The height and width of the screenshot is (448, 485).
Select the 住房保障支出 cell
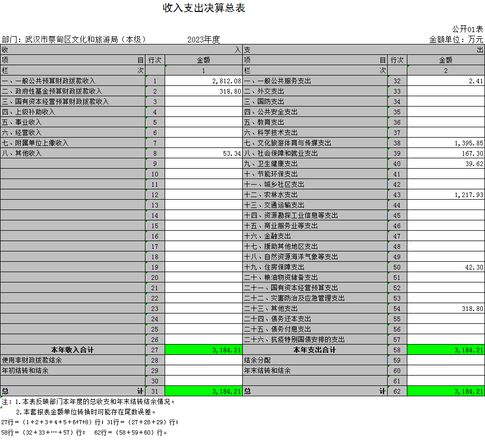[315, 267]
